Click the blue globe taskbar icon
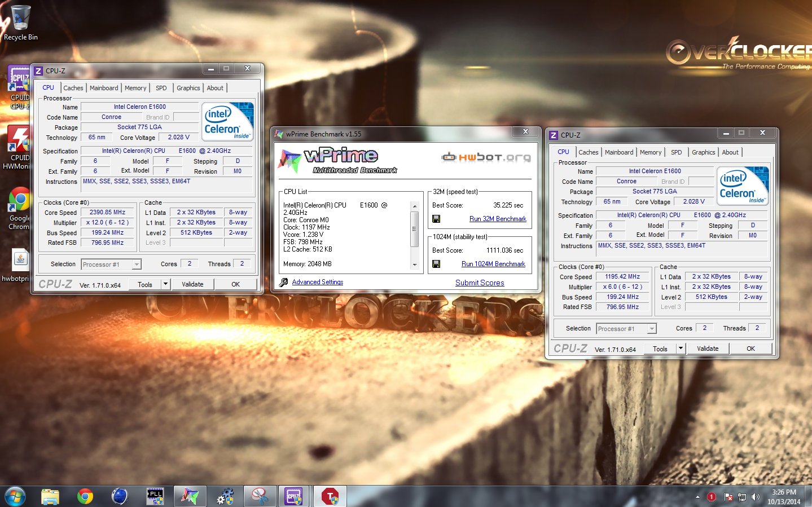812x507 pixels. click(120, 496)
